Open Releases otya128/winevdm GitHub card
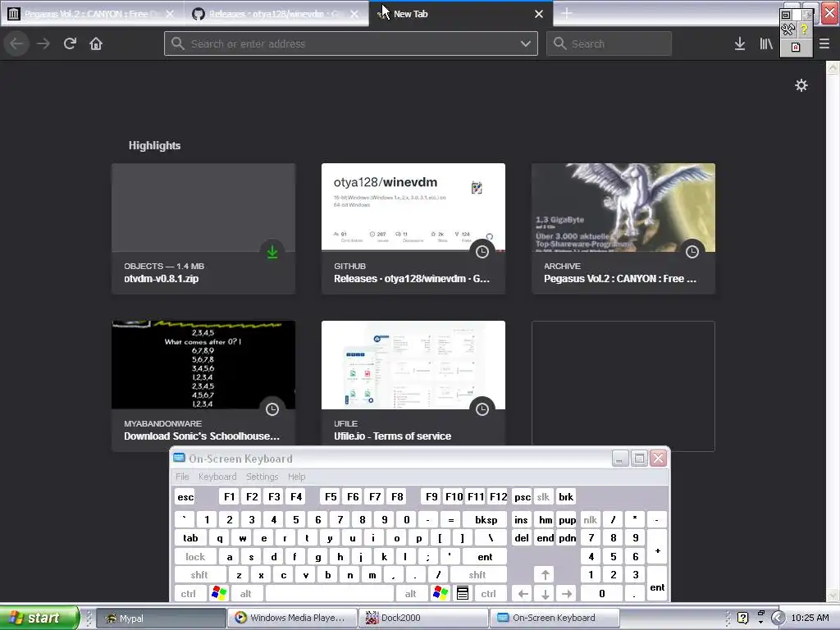 pyautogui.click(x=413, y=229)
